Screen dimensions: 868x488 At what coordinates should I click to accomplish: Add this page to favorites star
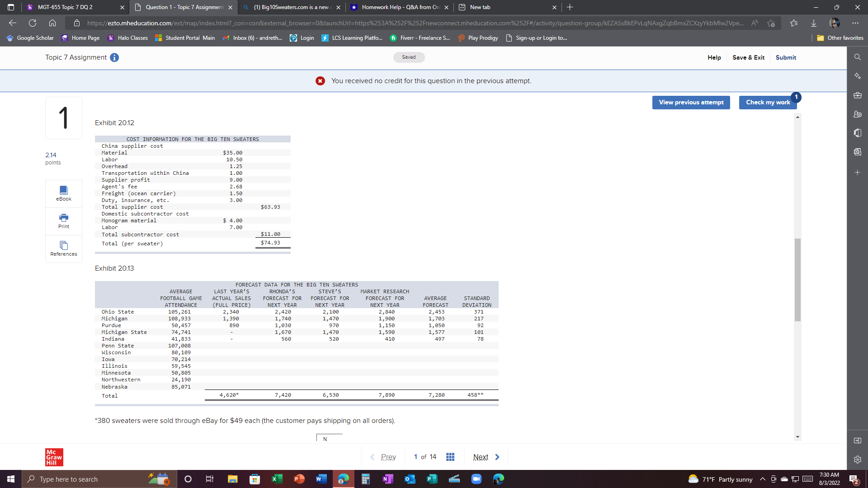(x=771, y=23)
